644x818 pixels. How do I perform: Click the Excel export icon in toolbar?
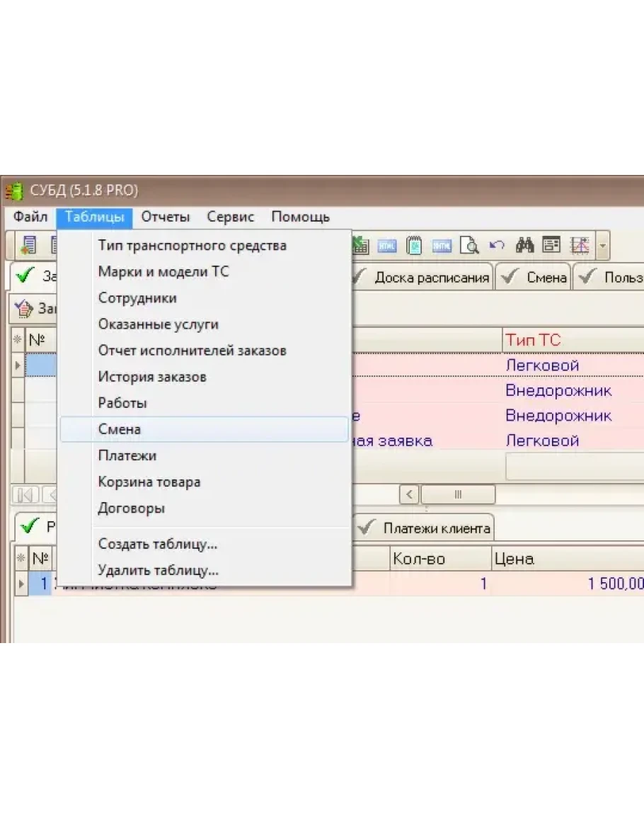(x=361, y=246)
